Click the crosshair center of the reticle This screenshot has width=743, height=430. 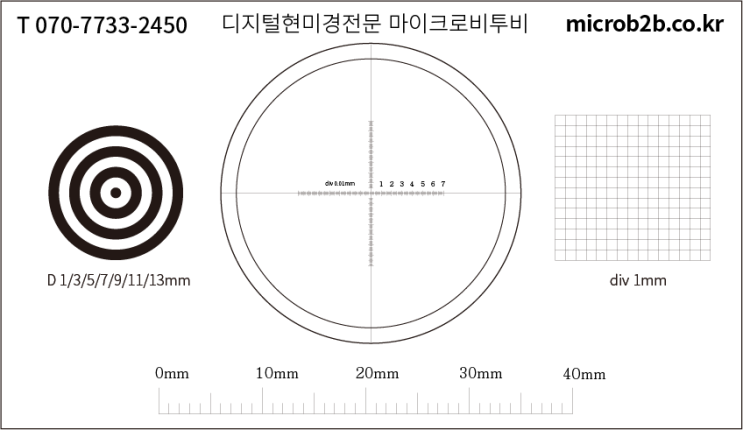(371, 193)
